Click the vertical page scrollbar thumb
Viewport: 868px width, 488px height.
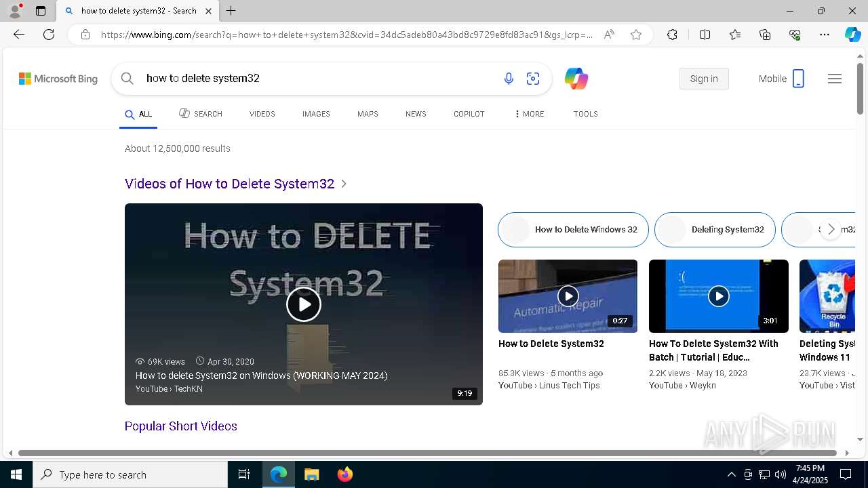click(x=860, y=88)
